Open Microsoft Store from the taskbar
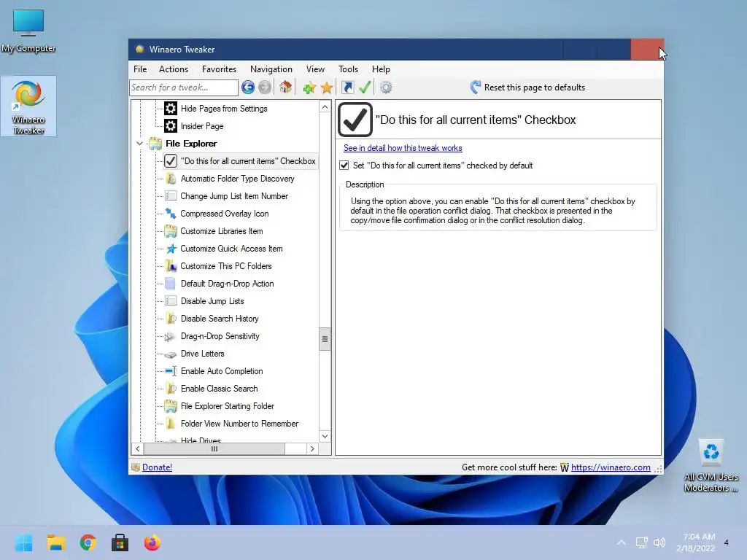Screen dimensions: 747x560 [120, 542]
